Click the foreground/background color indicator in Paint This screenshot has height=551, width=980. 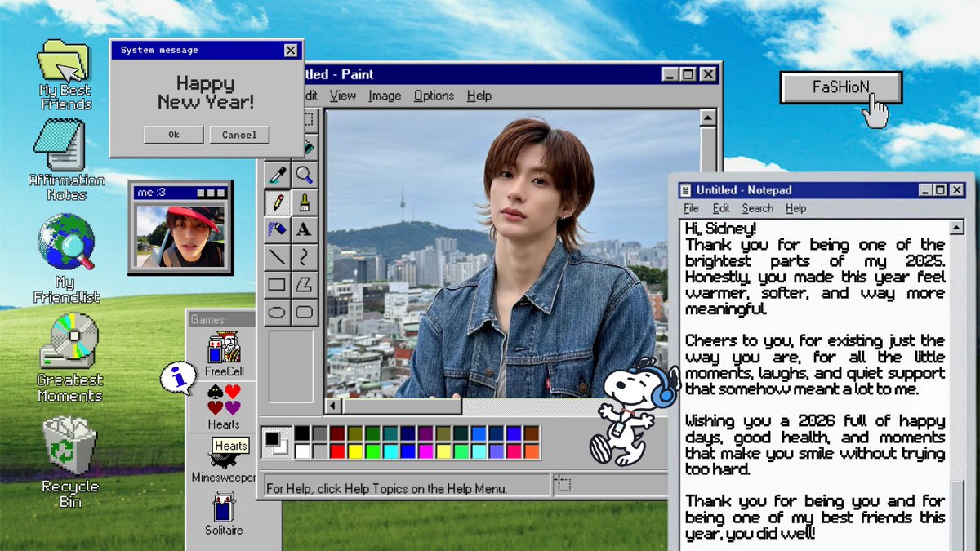(275, 442)
